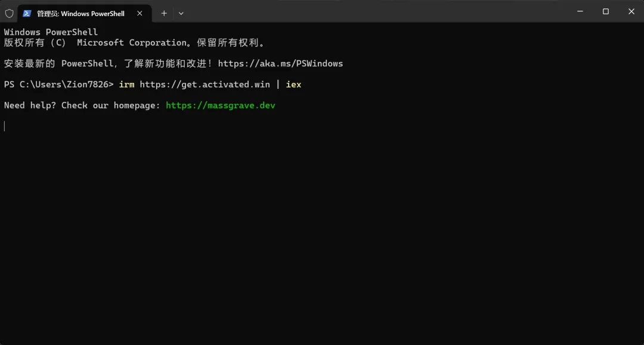This screenshot has width=644, height=345.
Task: Open the https://massgrave.dev homepage link
Action: [221, 105]
